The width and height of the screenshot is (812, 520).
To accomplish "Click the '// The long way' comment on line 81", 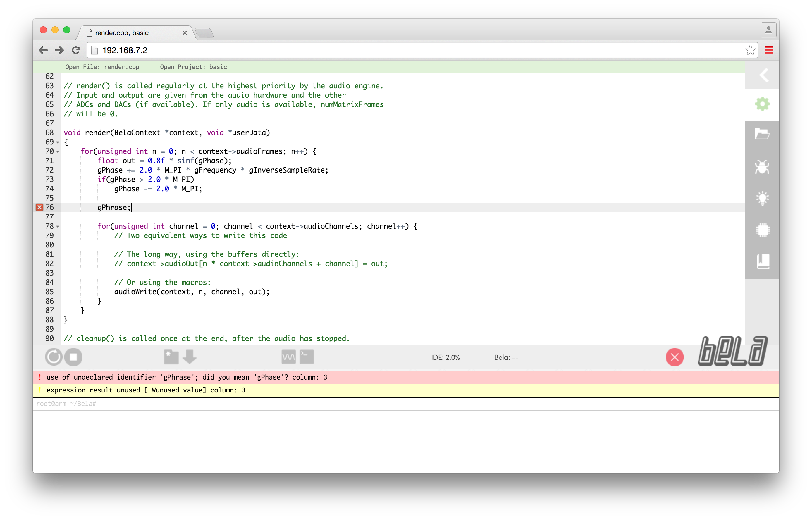I will pos(206,254).
